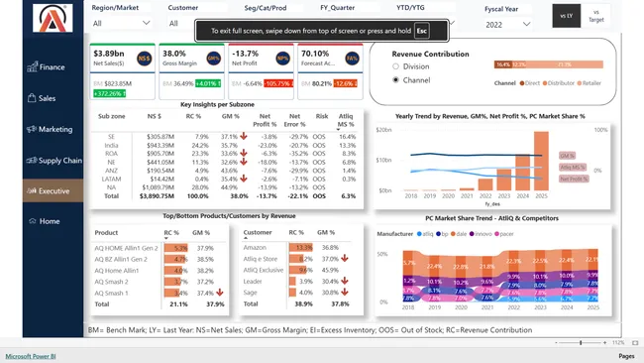This screenshot has width=644, height=363.
Task: Click the 2024 revenue bar in yearly trend
Action: point(523,173)
